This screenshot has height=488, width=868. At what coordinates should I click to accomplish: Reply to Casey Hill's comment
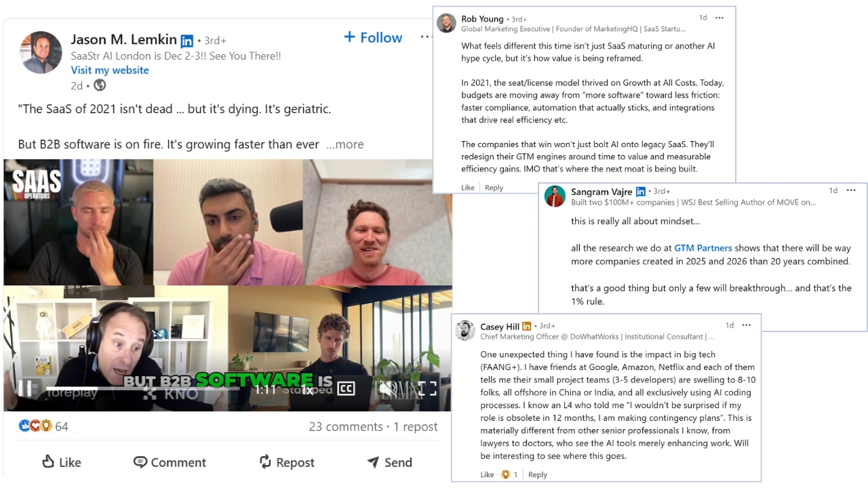pos(538,474)
